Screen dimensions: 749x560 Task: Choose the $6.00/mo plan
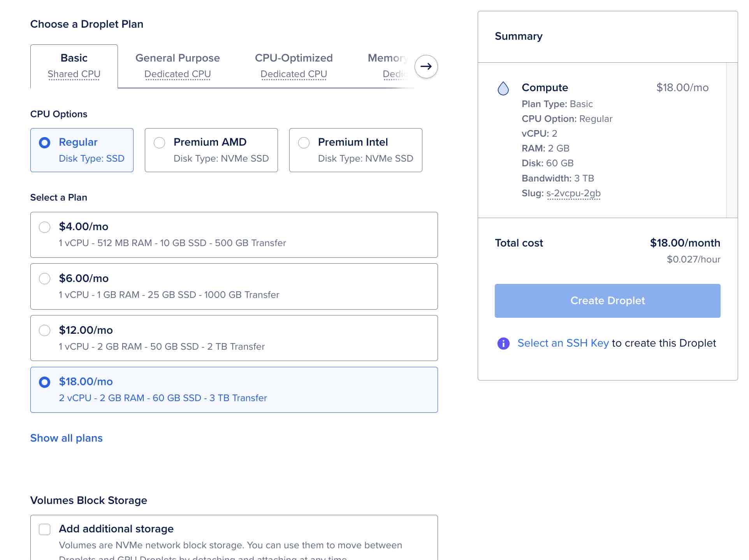tap(234, 287)
